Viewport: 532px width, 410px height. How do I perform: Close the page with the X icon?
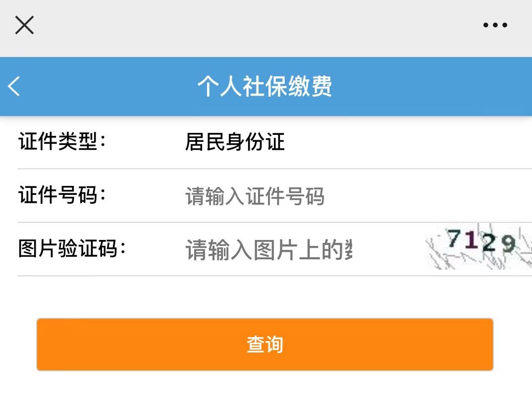coord(24,25)
